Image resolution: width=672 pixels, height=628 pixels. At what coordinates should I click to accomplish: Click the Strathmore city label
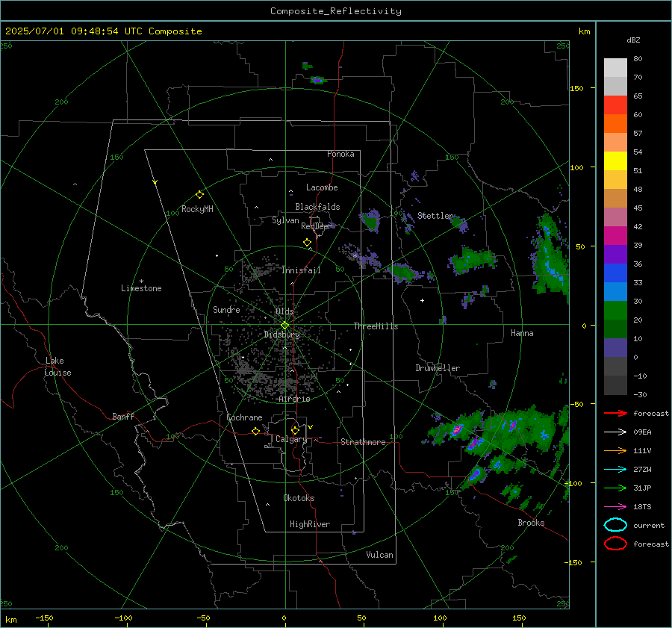tap(363, 442)
